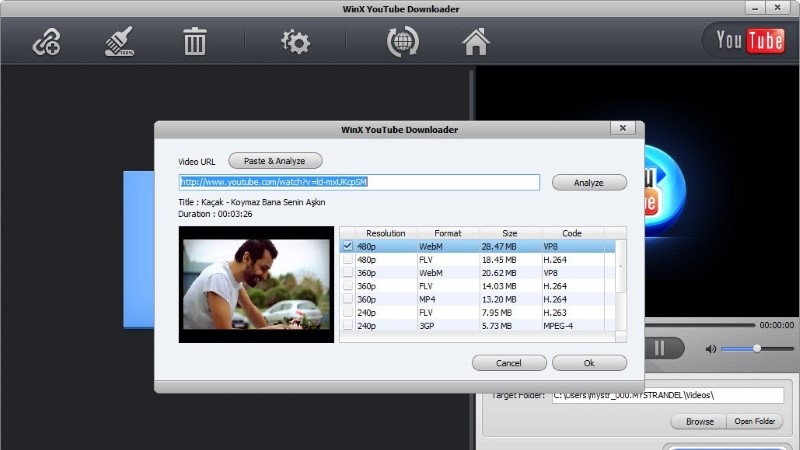Viewport: 800px width, 450px height.
Task: Click the Browse button for target folder
Action: click(699, 421)
